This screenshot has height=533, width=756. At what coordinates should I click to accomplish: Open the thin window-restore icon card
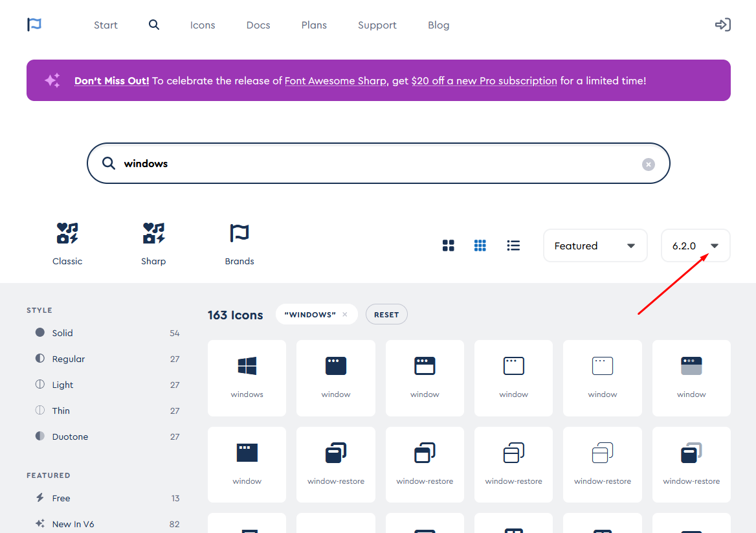[x=603, y=464]
